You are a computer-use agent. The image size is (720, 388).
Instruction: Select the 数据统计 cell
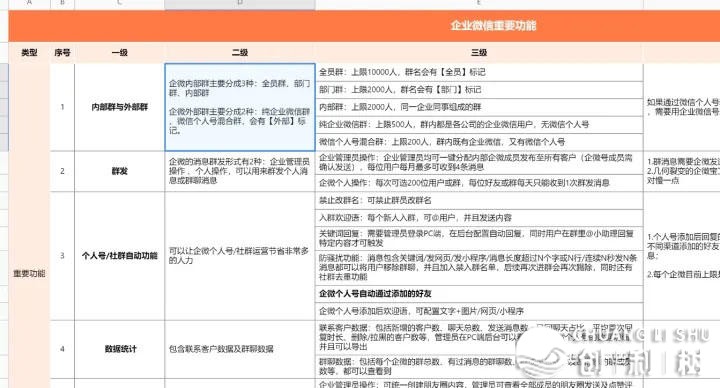[x=119, y=349]
